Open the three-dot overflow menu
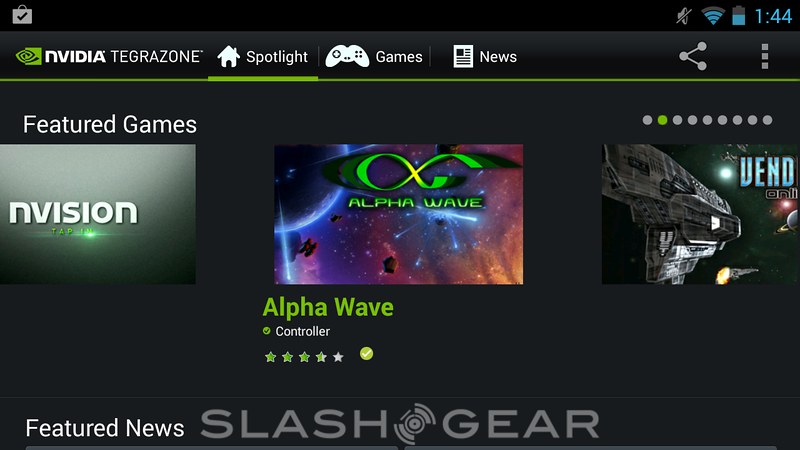800x450 pixels. (764, 56)
